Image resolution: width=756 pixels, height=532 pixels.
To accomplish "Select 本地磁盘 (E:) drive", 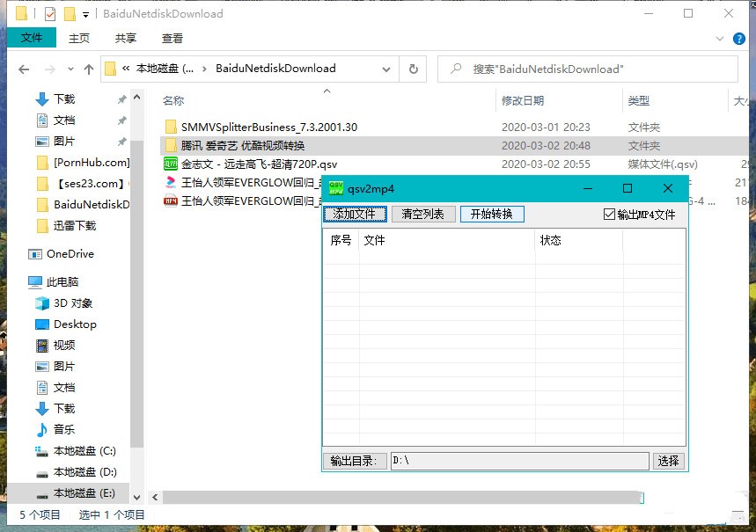I will pos(77,493).
